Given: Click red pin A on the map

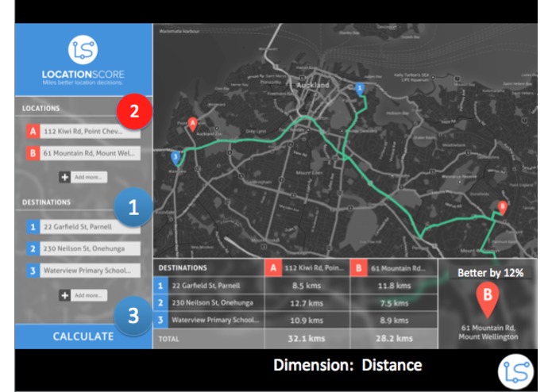Looking at the screenshot, I should coord(192,124).
